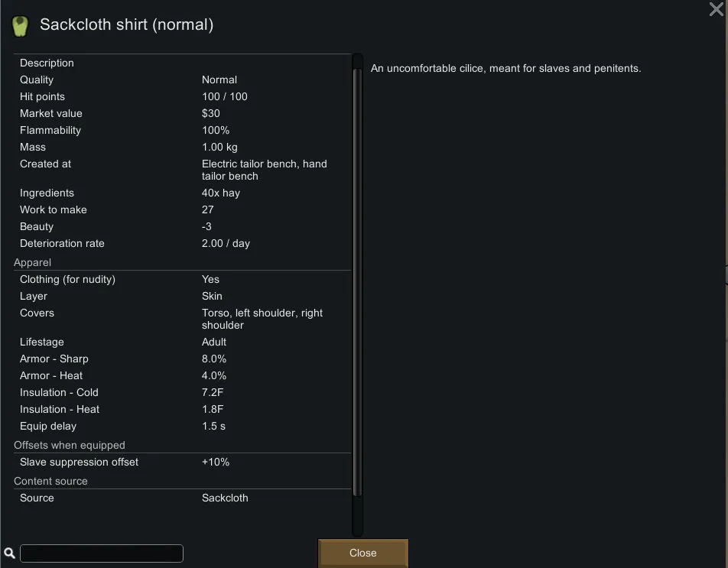Focus the search text field

coord(102,553)
